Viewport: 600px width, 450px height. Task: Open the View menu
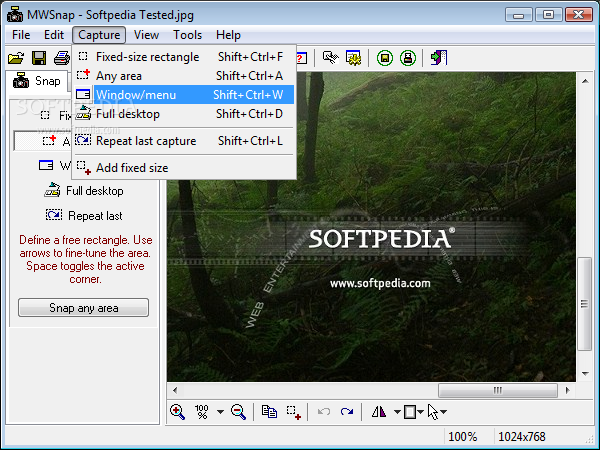click(x=146, y=35)
